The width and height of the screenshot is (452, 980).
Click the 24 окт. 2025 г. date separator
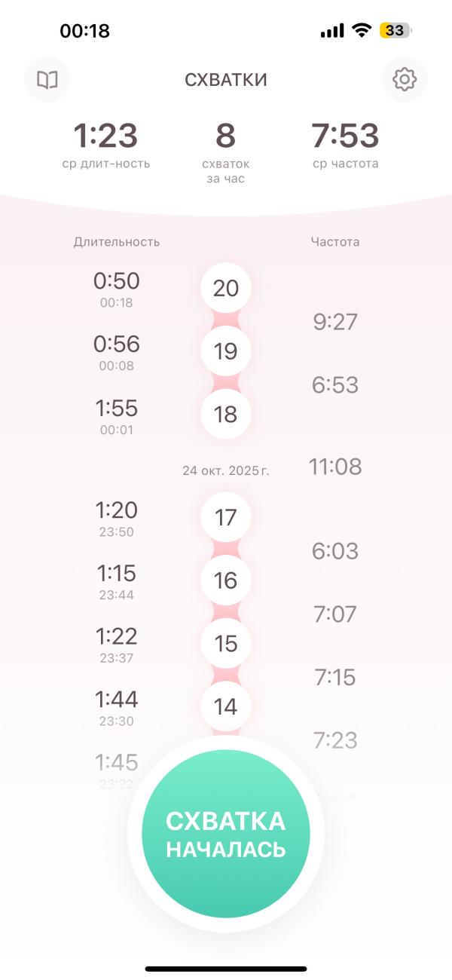pyautogui.click(x=226, y=470)
